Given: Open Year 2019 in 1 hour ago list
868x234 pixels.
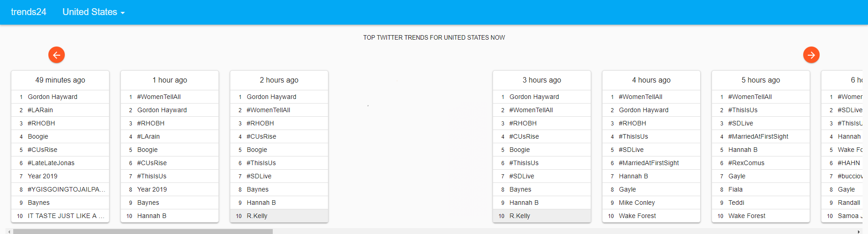Looking at the screenshot, I should tap(152, 189).
